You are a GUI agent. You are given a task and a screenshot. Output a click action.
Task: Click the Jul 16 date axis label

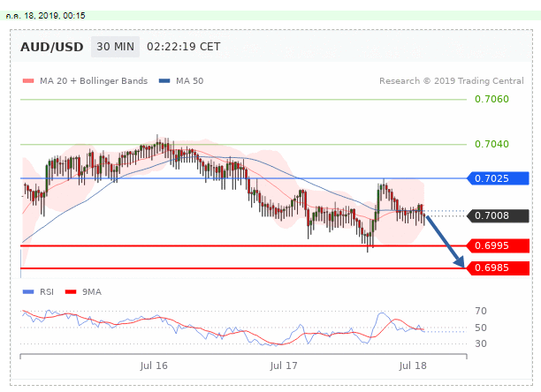tap(154, 366)
